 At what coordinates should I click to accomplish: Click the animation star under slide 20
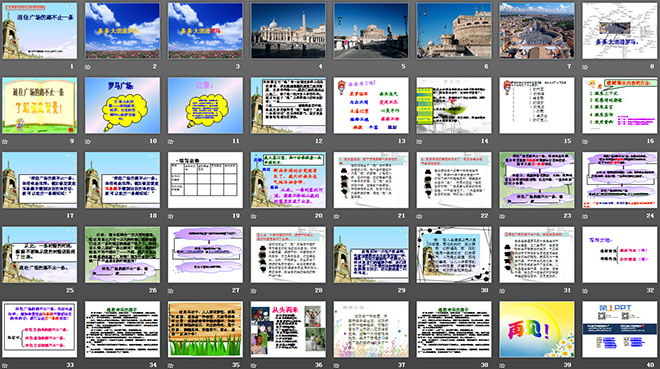tap(253, 216)
